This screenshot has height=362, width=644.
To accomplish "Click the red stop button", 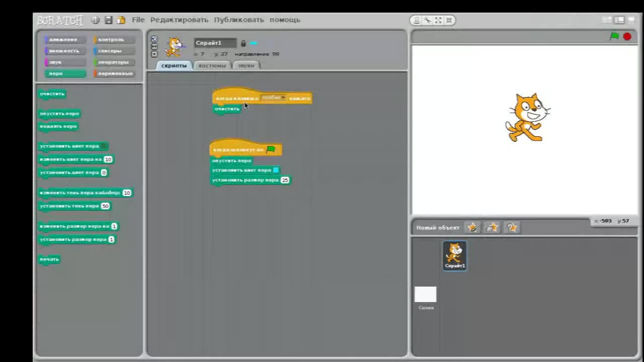I will pyautogui.click(x=627, y=36).
